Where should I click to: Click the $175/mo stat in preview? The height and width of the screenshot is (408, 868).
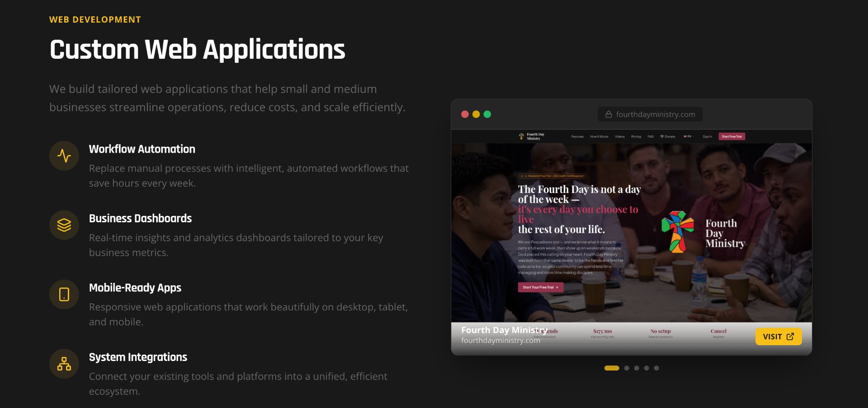pos(603,333)
